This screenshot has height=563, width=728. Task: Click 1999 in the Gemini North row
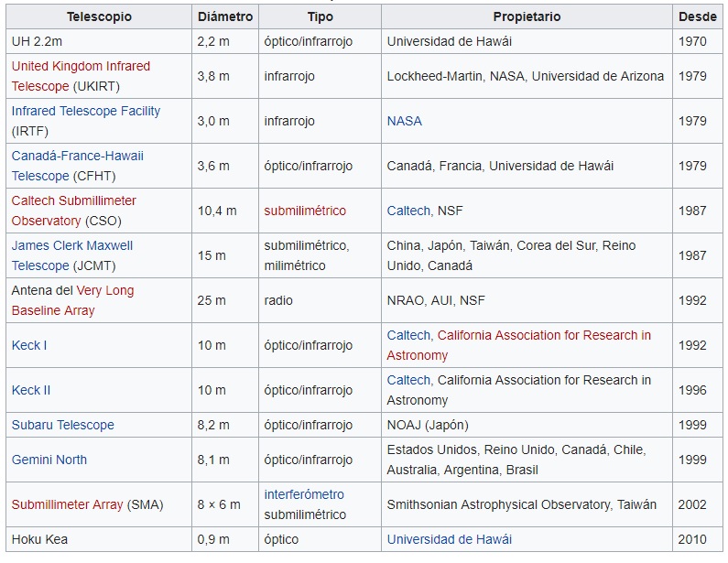tap(698, 460)
